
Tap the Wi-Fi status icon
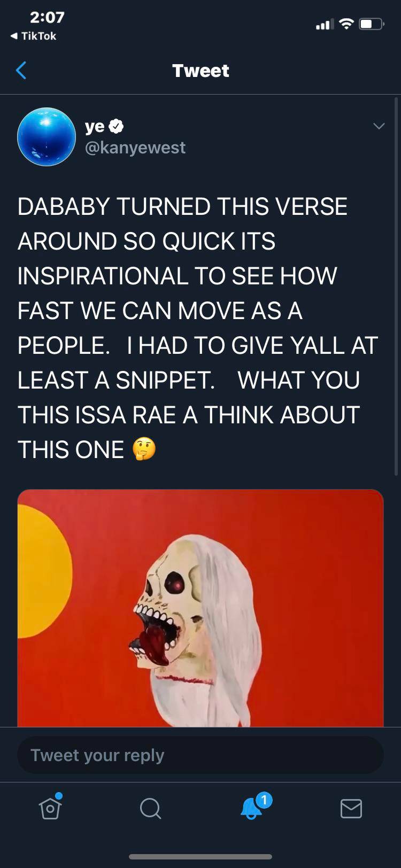pyautogui.click(x=346, y=24)
